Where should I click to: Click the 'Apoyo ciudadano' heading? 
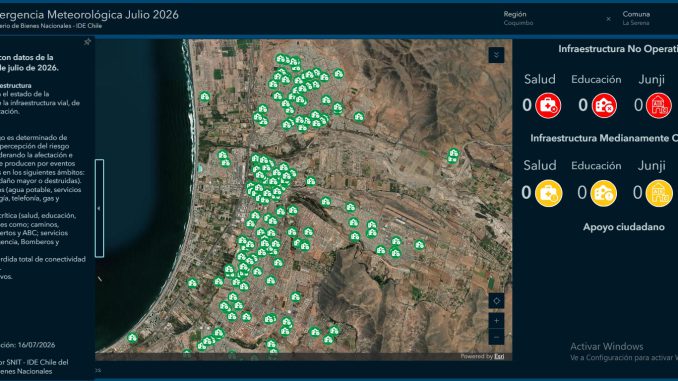point(624,227)
